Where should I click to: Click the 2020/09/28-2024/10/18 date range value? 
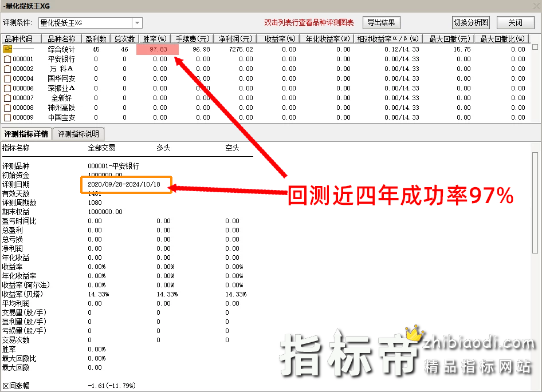click(x=124, y=184)
